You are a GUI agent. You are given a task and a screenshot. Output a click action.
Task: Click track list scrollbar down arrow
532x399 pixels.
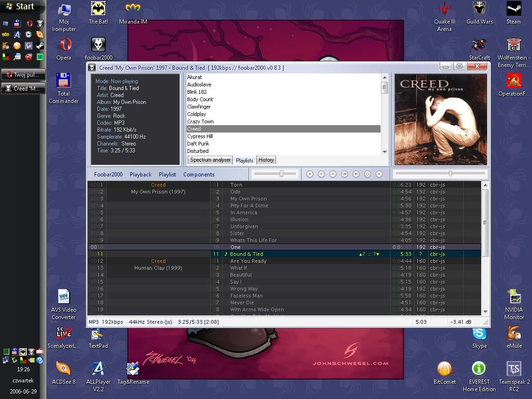click(x=485, y=311)
